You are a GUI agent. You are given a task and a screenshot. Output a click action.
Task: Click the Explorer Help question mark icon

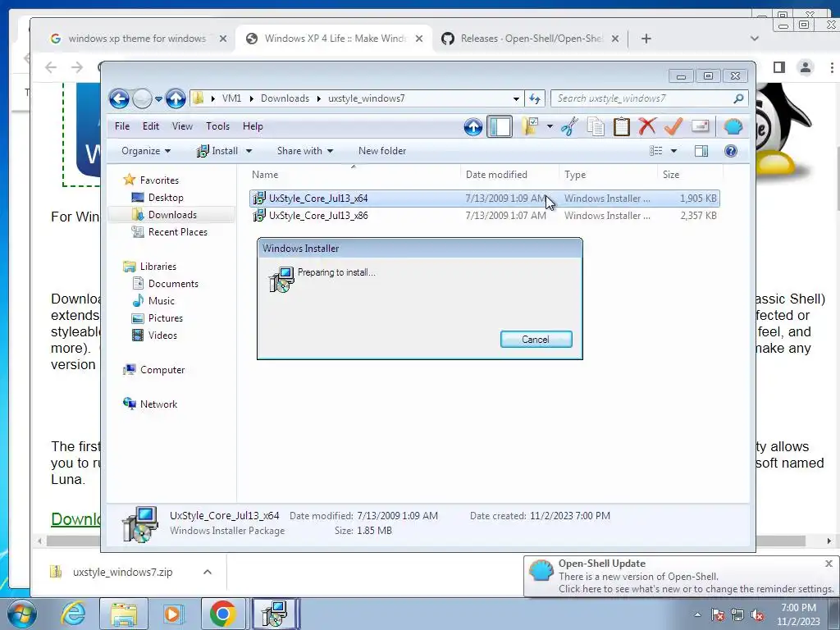(731, 151)
